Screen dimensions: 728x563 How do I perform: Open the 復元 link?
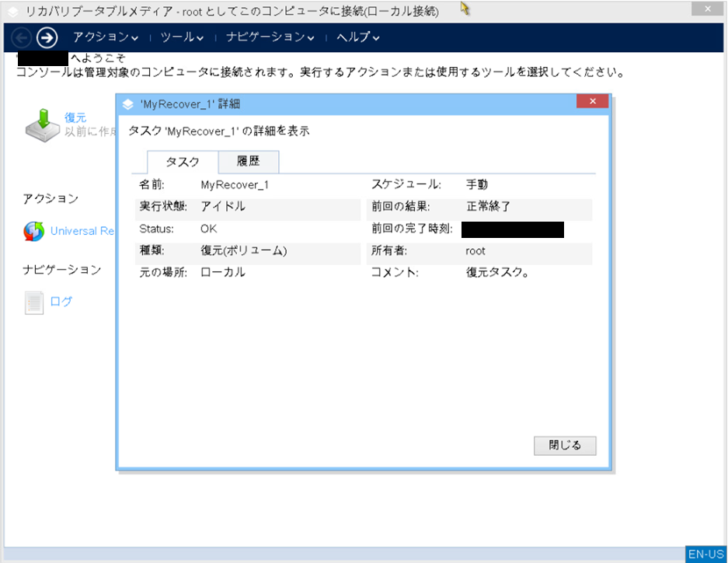pyautogui.click(x=75, y=117)
